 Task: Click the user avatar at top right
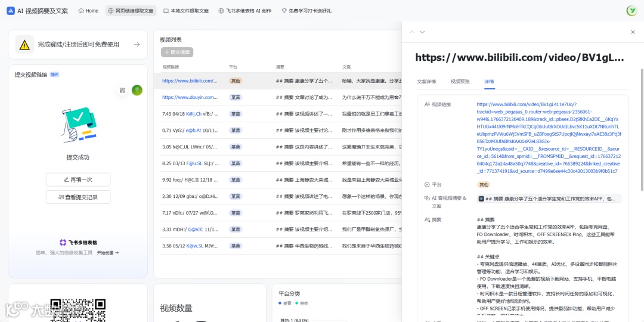click(631, 11)
